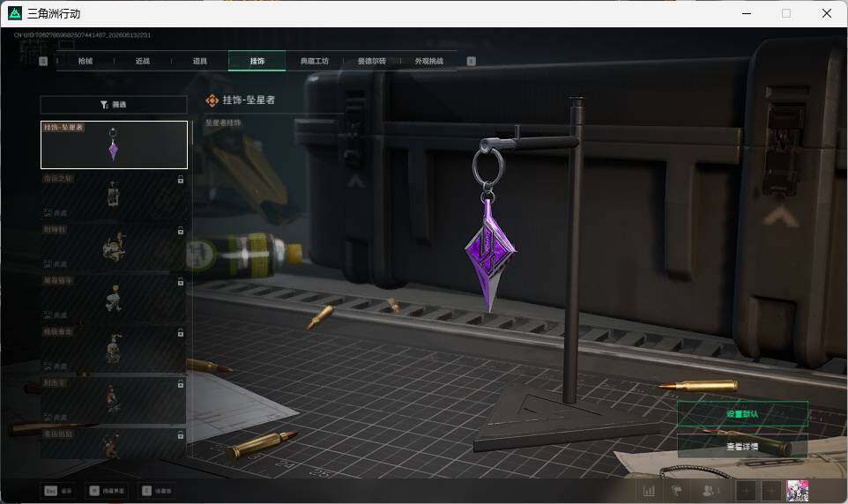Minimize the 三角洲行动 window
Screen dimensions: 848x504
click(747, 13)
